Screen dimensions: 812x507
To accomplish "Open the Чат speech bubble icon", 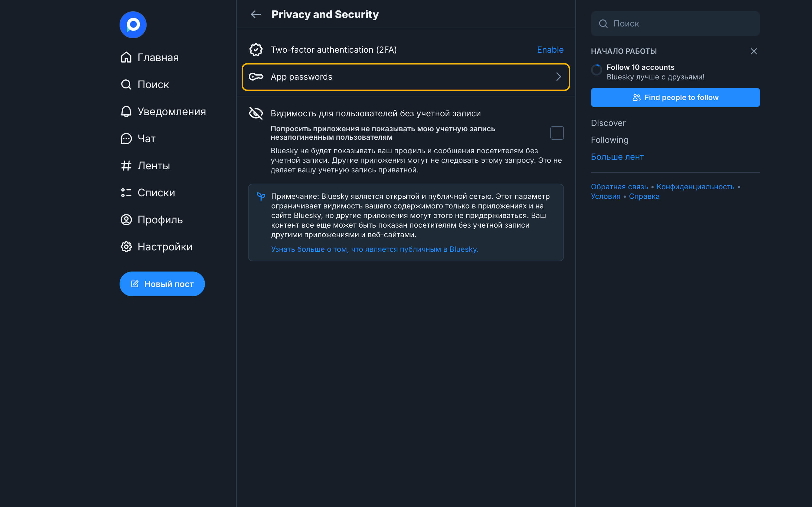I will coord(126,139).
